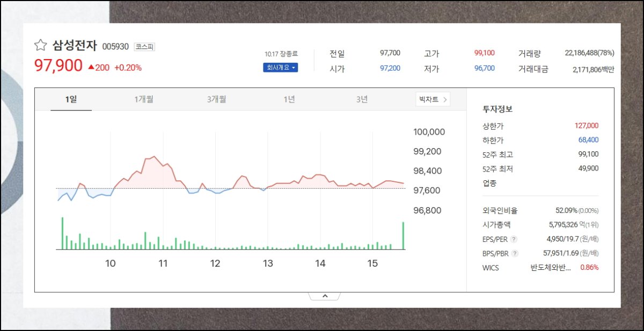Click the 100,000 price axis label
This screenshot has height=331, width=644.
429,132
